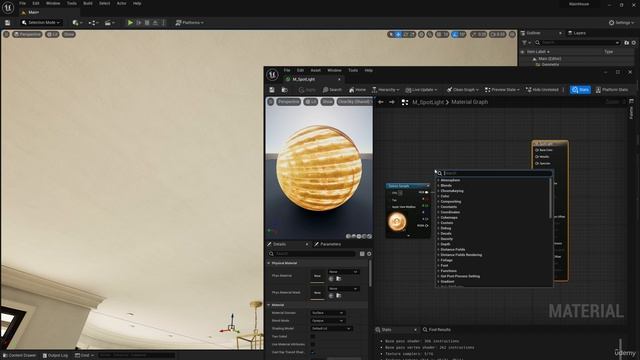640x360 pixels.
Task: Toggle Platform Stats button
Action: (x=611, y=90)
